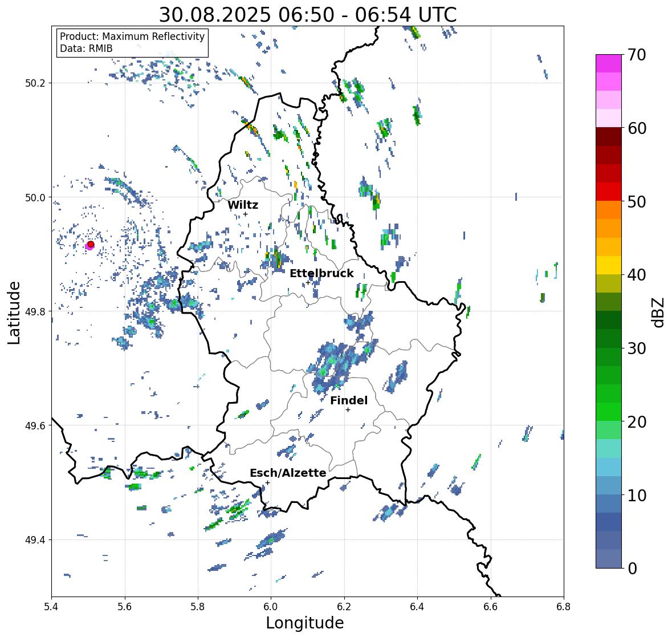Click the Latitude axis label

point(14,313)
